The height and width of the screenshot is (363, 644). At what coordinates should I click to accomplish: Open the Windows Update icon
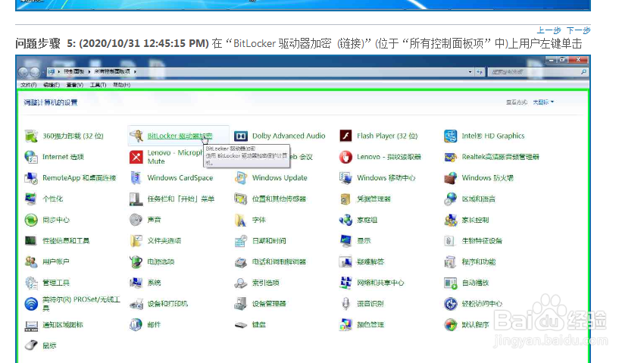point(241,178)
